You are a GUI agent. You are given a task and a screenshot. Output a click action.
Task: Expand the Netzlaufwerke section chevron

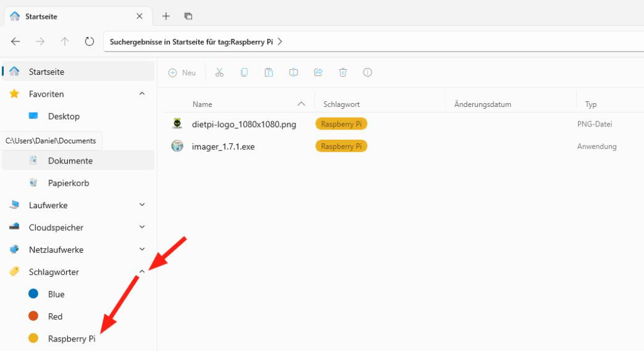point(142,249)
